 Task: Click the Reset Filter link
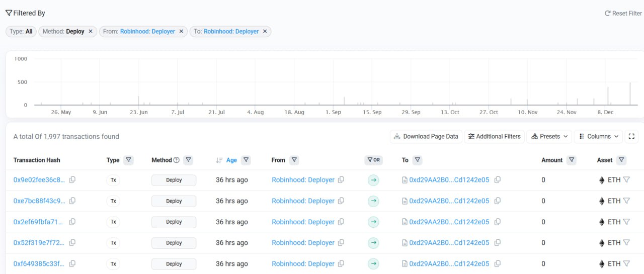click(623, 14)
